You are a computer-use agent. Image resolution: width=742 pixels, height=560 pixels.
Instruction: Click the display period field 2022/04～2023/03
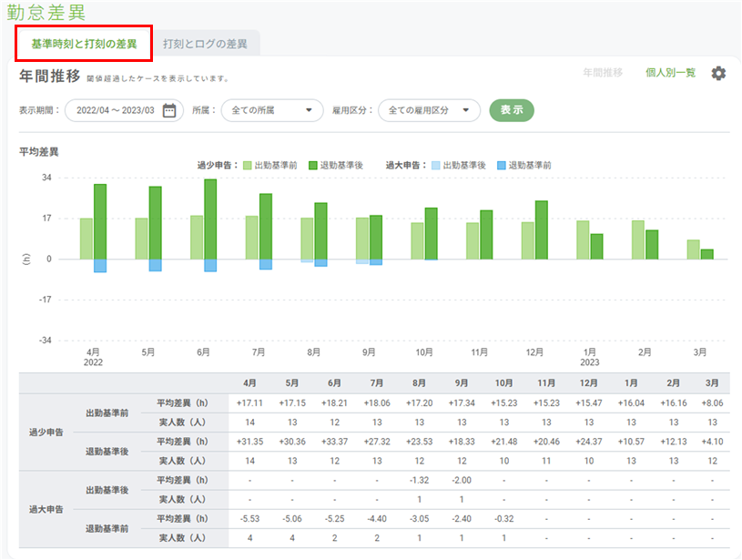click(x=124, y=110)
